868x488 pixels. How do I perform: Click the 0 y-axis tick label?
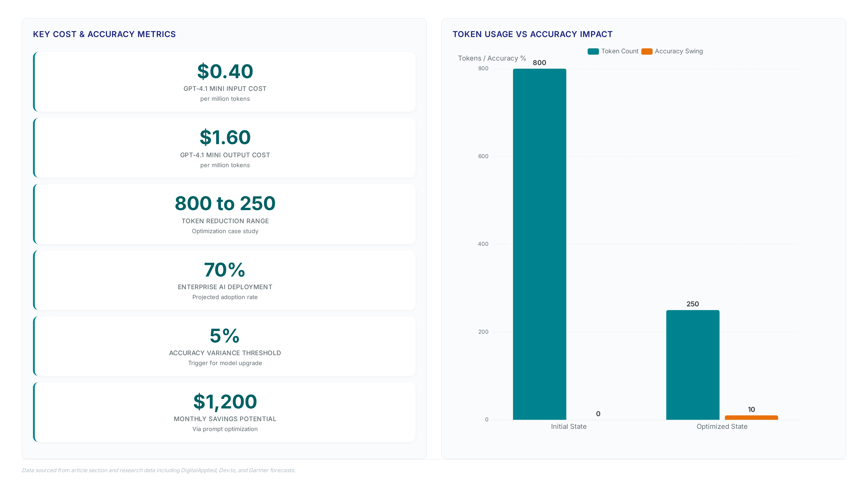[487, 420]
